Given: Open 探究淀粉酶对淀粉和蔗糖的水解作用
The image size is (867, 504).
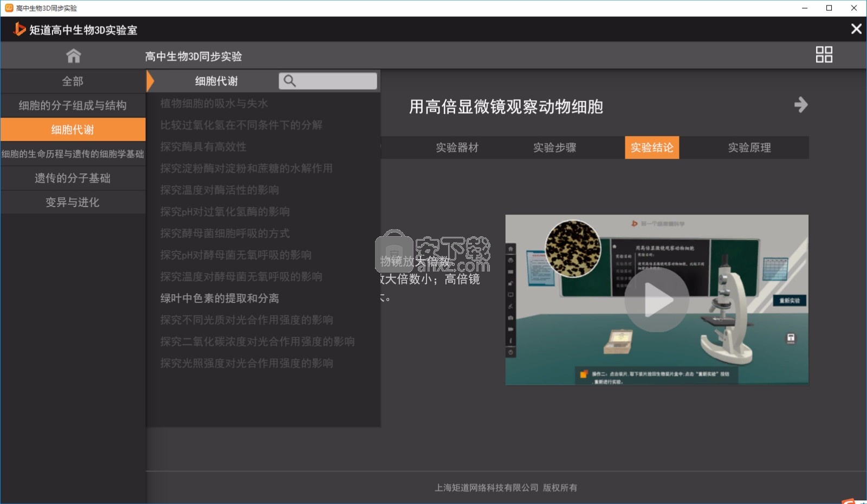Looking at the screenshot, I should tap(247, 169).
